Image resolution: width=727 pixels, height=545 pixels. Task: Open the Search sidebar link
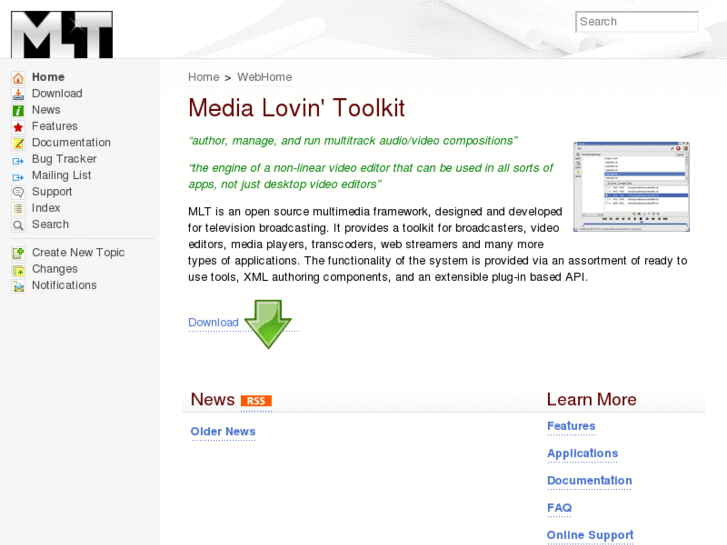point(50,224)
